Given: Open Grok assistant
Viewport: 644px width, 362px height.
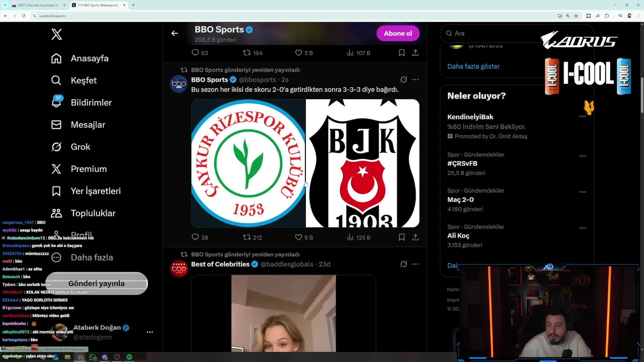Looking at the screenshot, I should pos(70,147).
